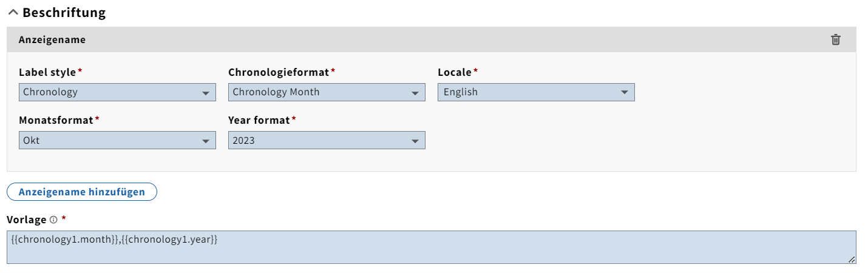Expand the Year format dropdown showing 2023
The image size is (868, 273).
[x=327, y=140]
